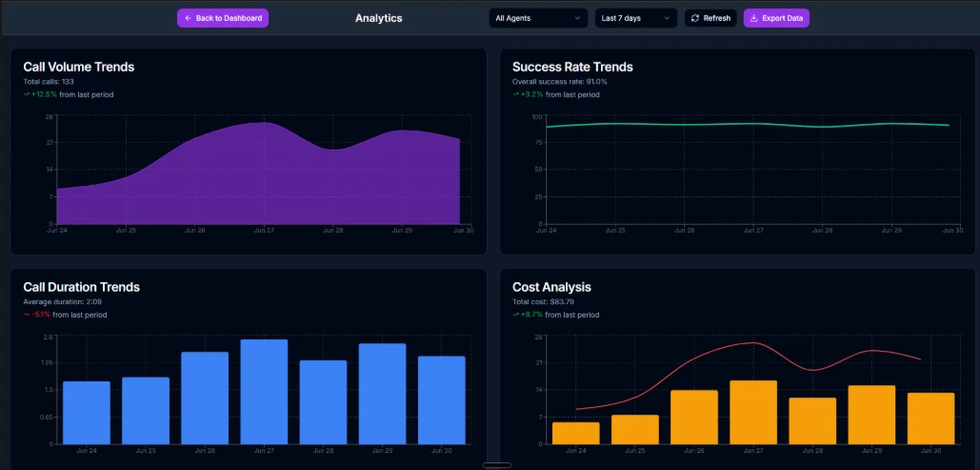The width and height of the screenshot is (980, 470).
Task: Click the +8.7% trend value in Cost Analysis
Action: coord(531,315)
